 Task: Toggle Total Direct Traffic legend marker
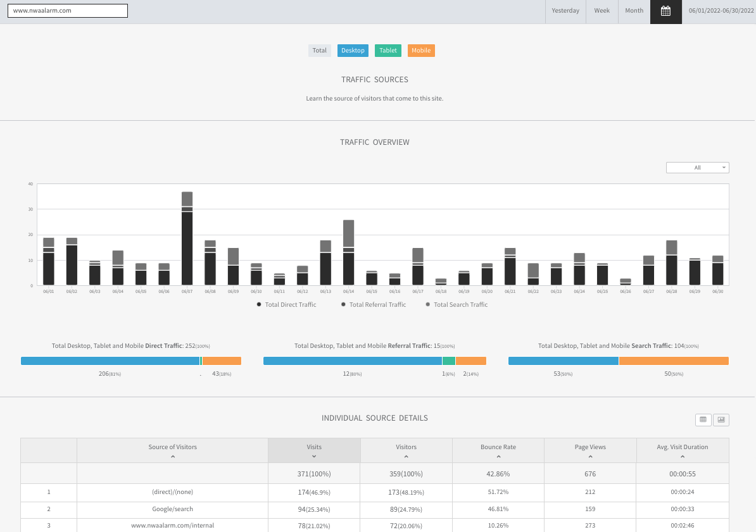259,305
